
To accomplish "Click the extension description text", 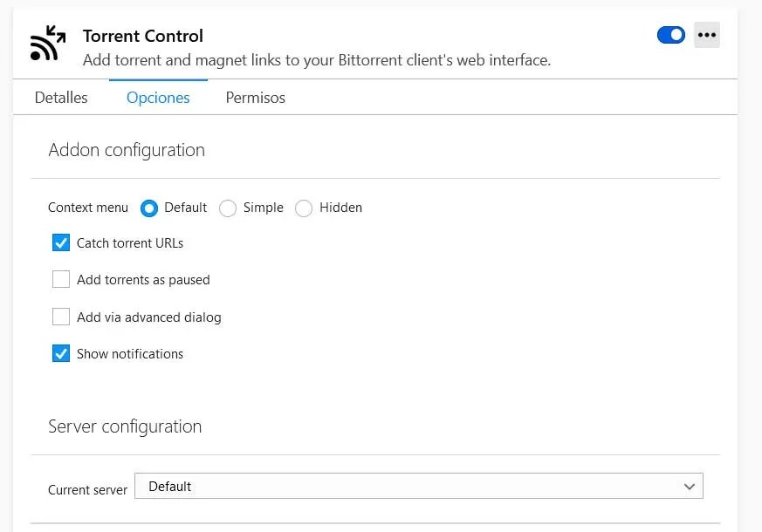I will pos(316,61).
